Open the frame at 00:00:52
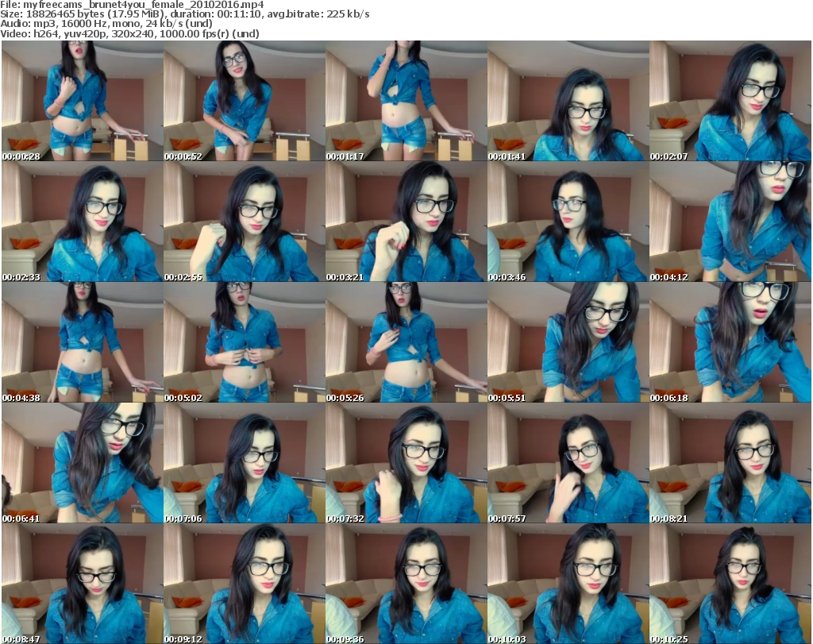Viewport: 813px width, 644px height. [x=245, y=101]
